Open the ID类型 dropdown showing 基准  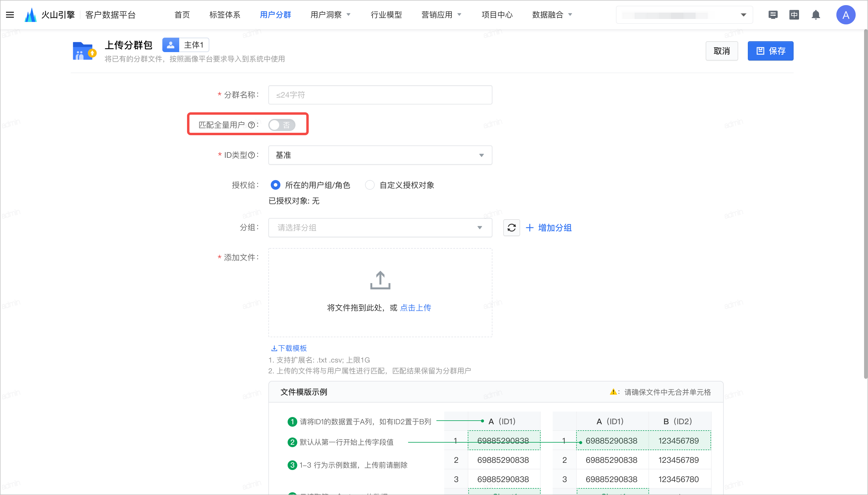[x=380, y=155]
